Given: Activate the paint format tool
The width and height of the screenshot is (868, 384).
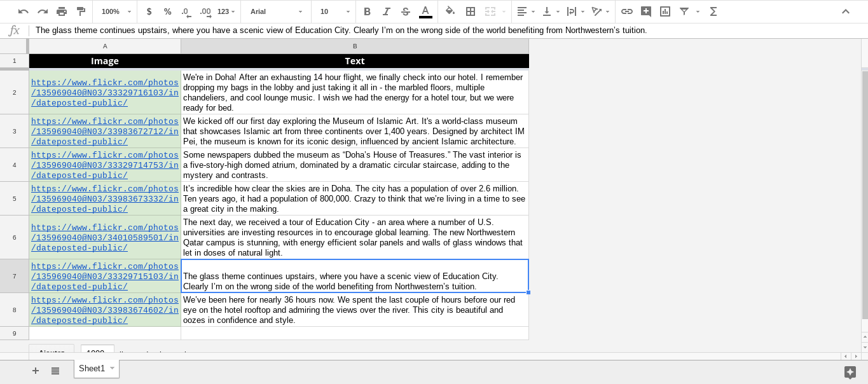Looking at the screenshot, I should point(81,11).
